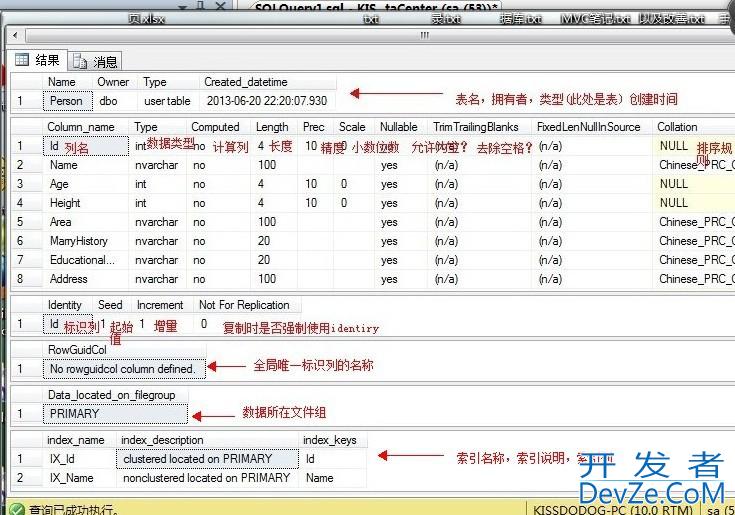735x515 pixels.
Task: Click the Length column header
Action: [274, 127]
